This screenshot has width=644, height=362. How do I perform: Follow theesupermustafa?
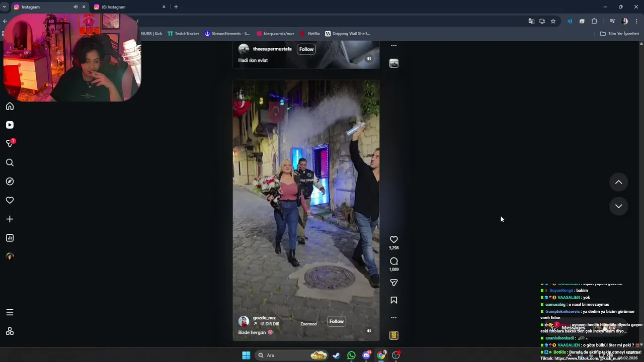point(306,49)
